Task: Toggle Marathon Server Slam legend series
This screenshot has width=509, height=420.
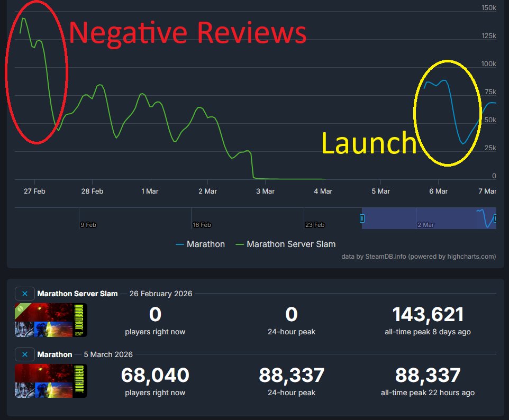Action: point(285,244)
